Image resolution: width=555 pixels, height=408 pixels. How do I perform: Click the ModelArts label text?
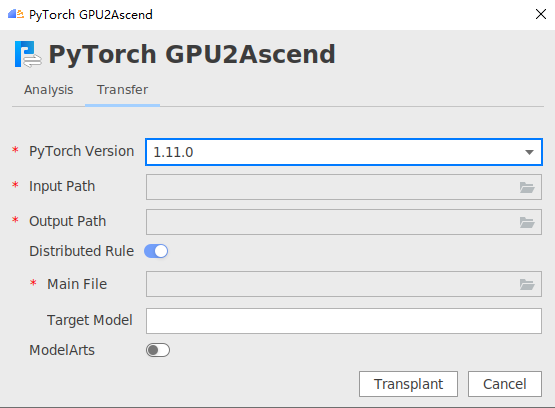tap(62, 350)
